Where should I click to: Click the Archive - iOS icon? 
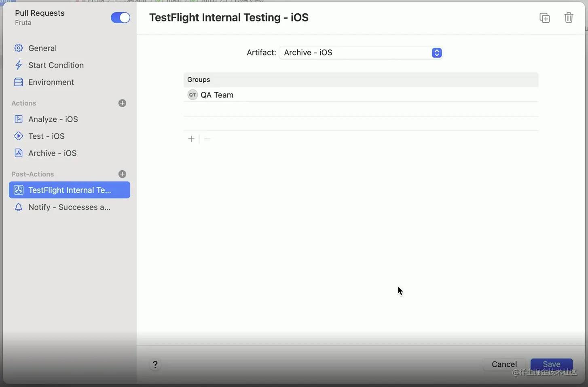click(19, 153)
